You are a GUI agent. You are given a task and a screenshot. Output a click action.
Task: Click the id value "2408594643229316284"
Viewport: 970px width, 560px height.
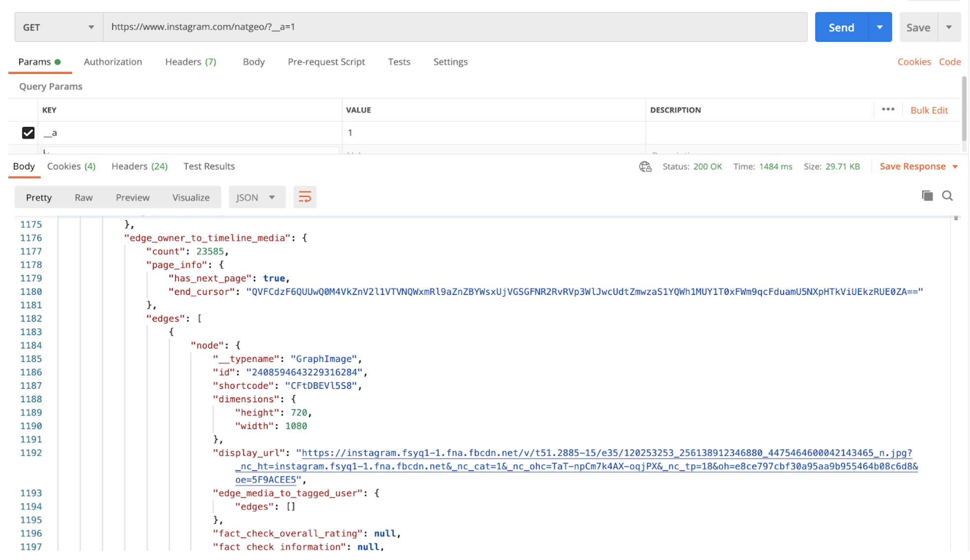(x=304, y=373)
